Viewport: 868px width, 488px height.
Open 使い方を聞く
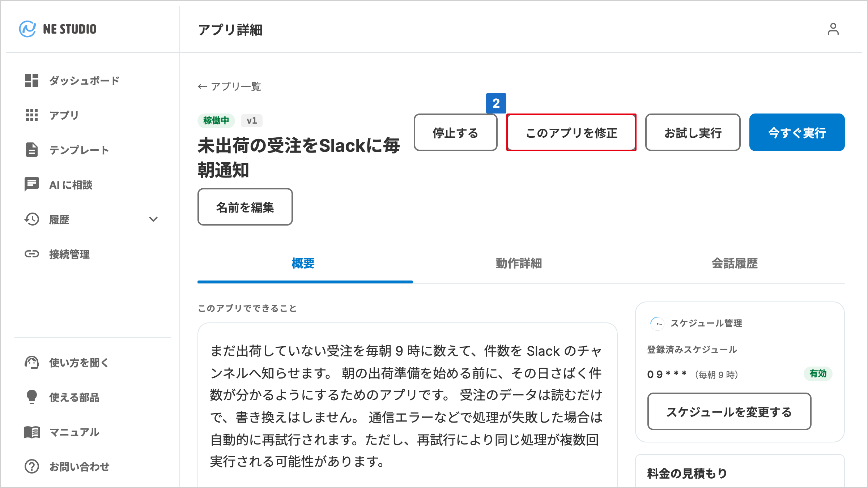(x=79, y=363)
